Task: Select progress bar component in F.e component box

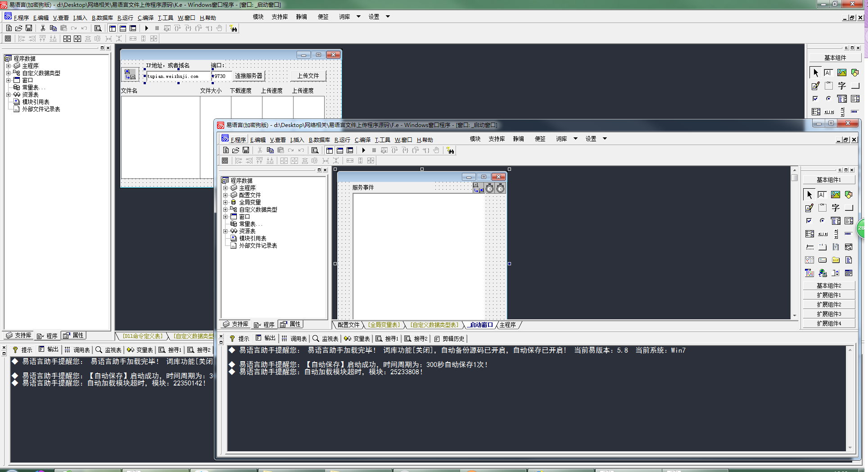Action: point(849,234)
